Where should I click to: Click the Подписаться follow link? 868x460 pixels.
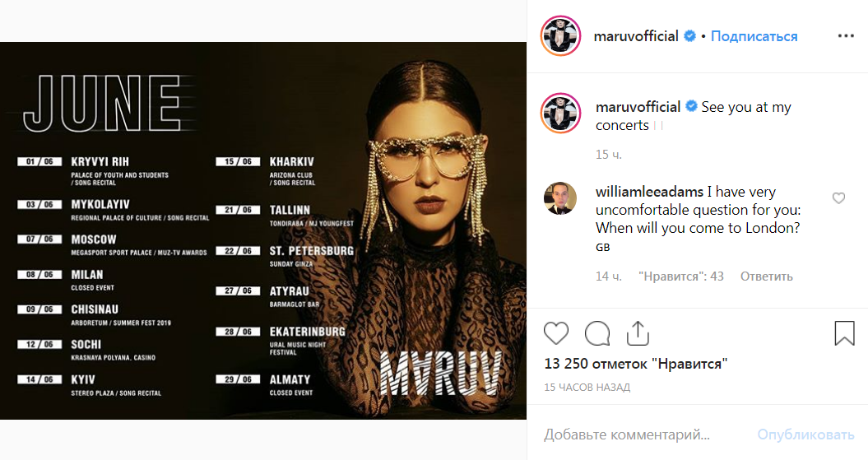754,36
